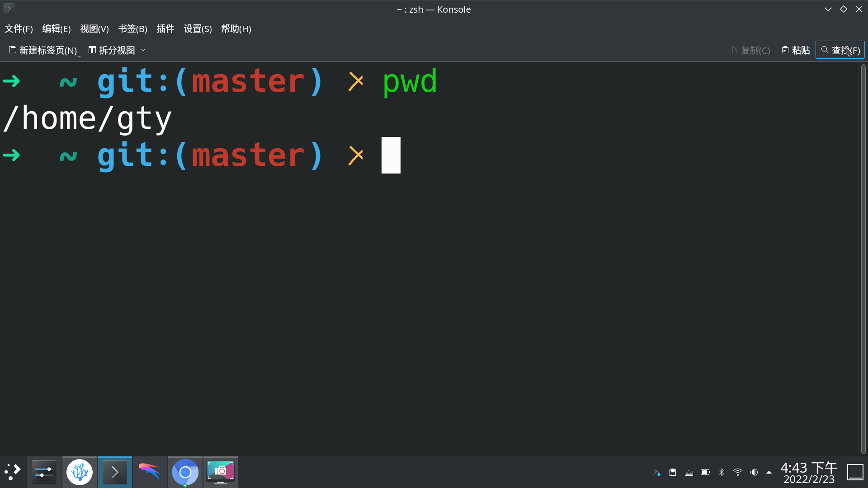Open the KDE application launcher

coord(13,472)
